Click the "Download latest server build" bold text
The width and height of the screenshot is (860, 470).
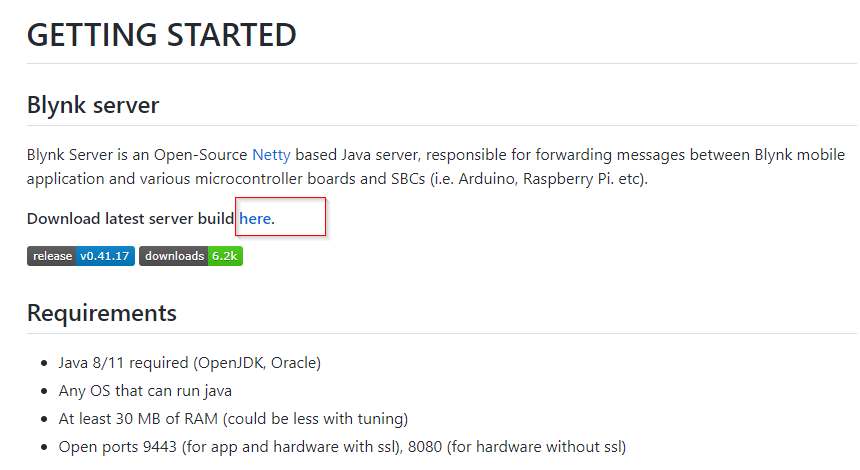130,218
